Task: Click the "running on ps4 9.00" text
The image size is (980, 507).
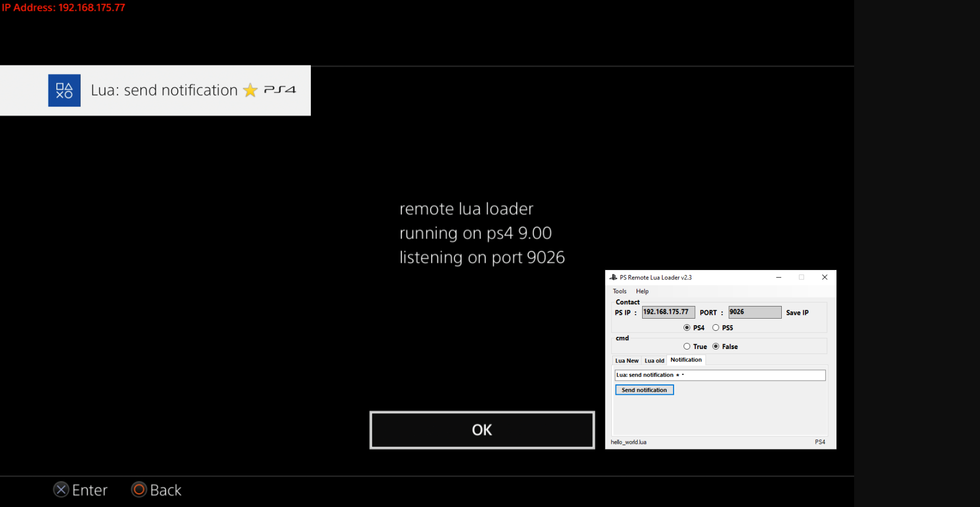Action: coord(475,233)
